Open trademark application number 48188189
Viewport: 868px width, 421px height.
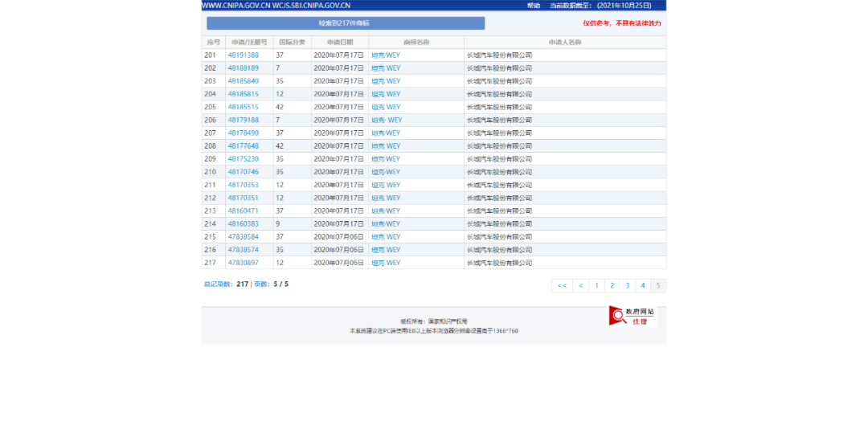[243, 68]
